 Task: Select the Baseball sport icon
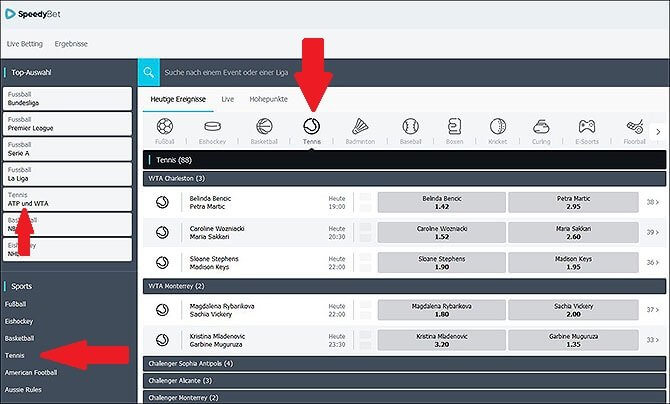(x=411, y=127)
